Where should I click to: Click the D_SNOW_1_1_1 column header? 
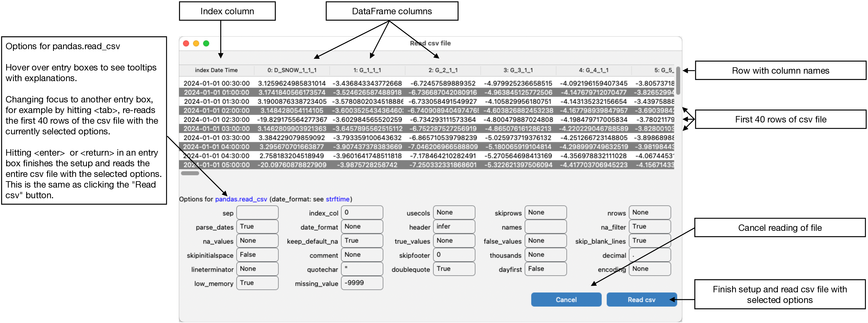(x=292, y=70)
